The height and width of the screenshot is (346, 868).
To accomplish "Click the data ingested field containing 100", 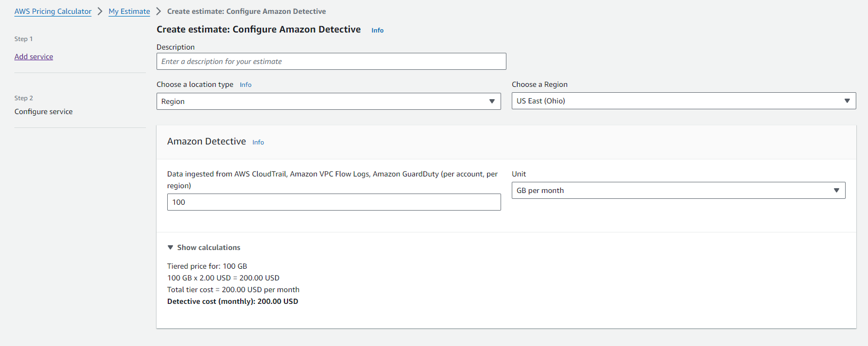I will [334, 202].
